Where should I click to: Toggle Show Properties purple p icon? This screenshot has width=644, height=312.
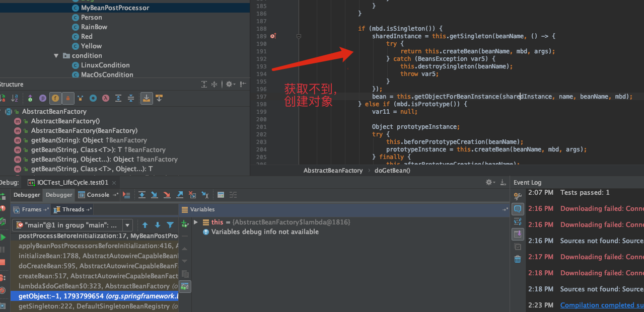click(43, 98)
